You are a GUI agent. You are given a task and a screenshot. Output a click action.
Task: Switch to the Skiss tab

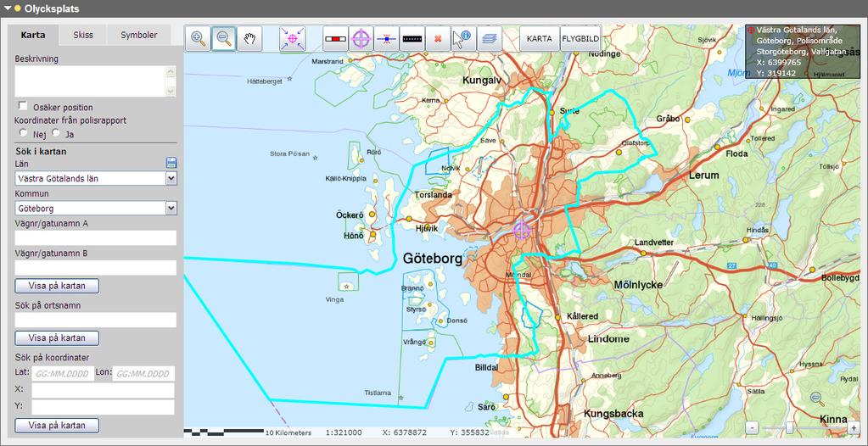(83, 36)
